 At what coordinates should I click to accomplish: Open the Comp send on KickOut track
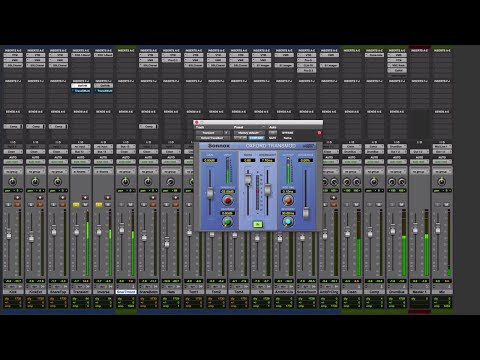(35, 126)
